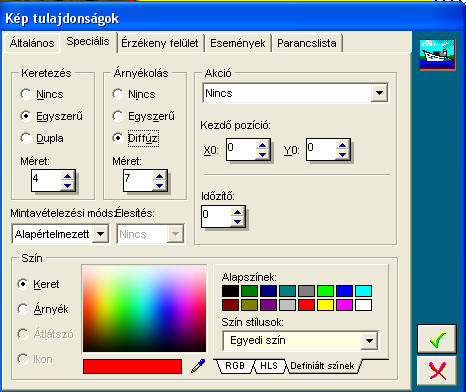Open Események tab
This screenshot has width=466, height=392.
pyautogui.click(x=238, y=43)
